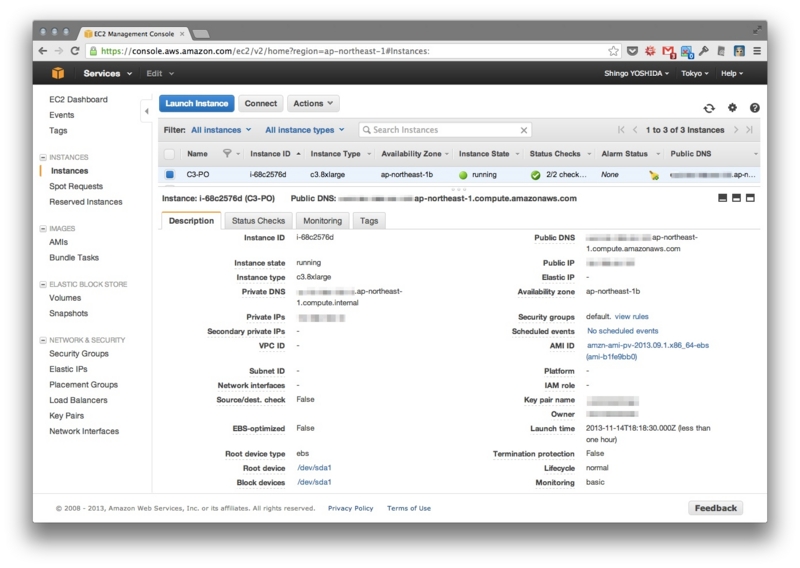Open the All instances filter dropdown
The width and height of the screenshot is (800, 568).
[x=221, y=130]
